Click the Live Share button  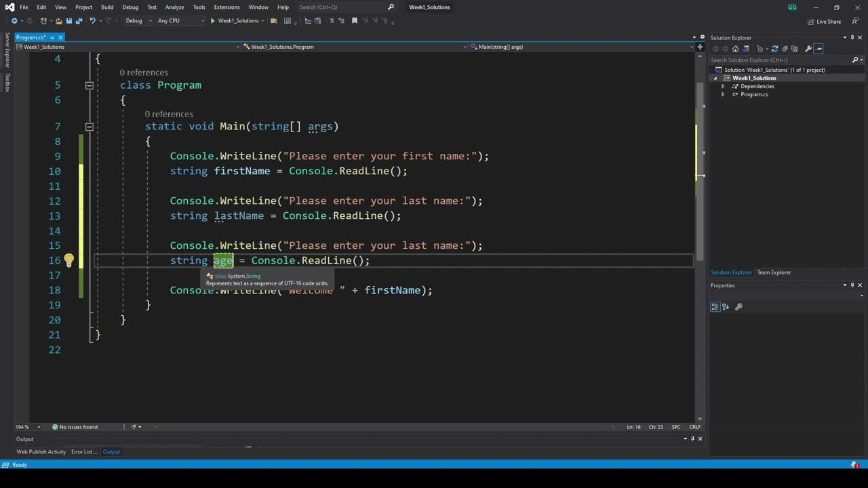coord(824,22)
